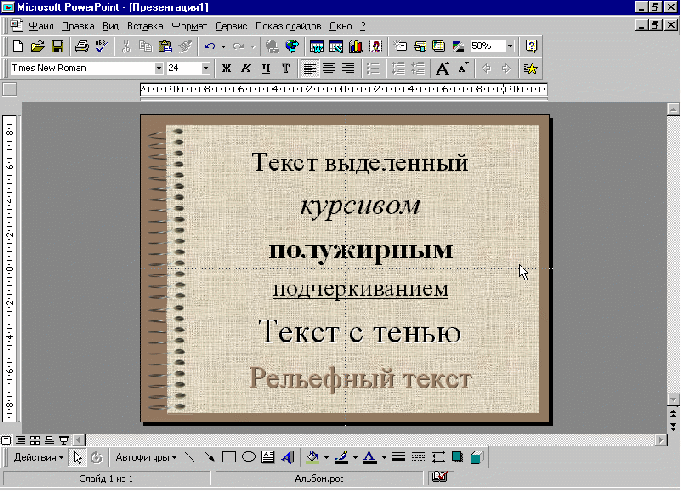The width and height of the screenshot is (681, 491).
Task: Open the Формат menu
Action: click(x=189, y=26)
